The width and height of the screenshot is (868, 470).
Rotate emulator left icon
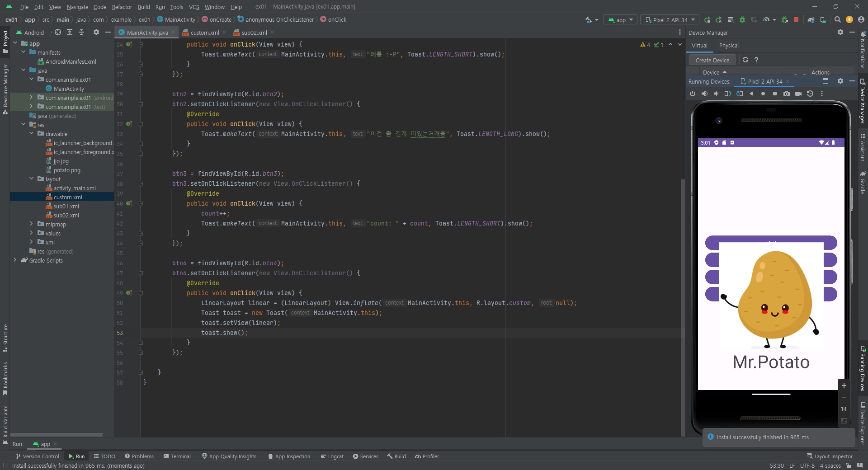pos(728,94)
